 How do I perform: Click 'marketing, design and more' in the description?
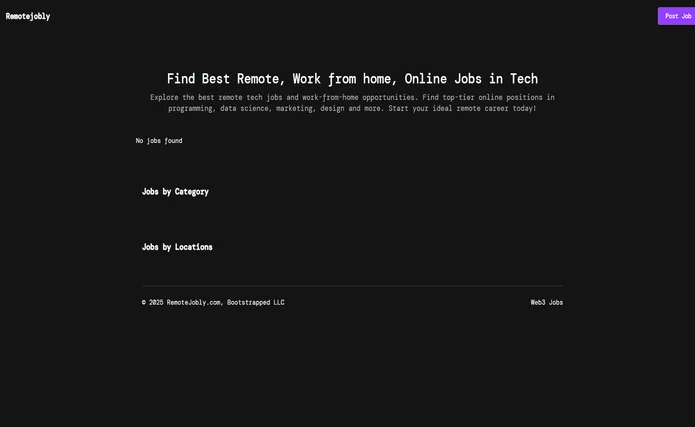point(330,108)
